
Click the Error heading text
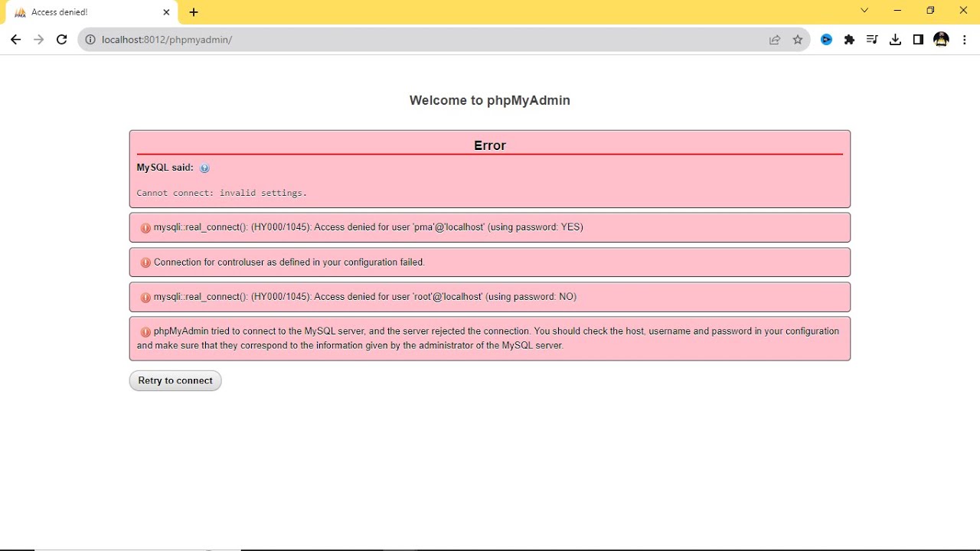(490, 145)
